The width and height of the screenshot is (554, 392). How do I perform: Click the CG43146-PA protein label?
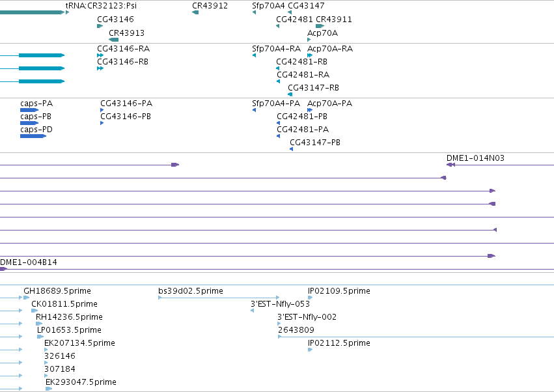[126, 104]
